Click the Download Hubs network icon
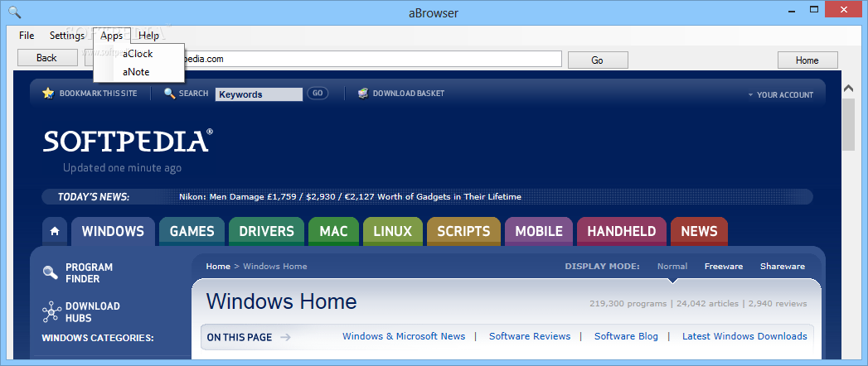Screen dimensions: 868x366 tap(51, 312)
